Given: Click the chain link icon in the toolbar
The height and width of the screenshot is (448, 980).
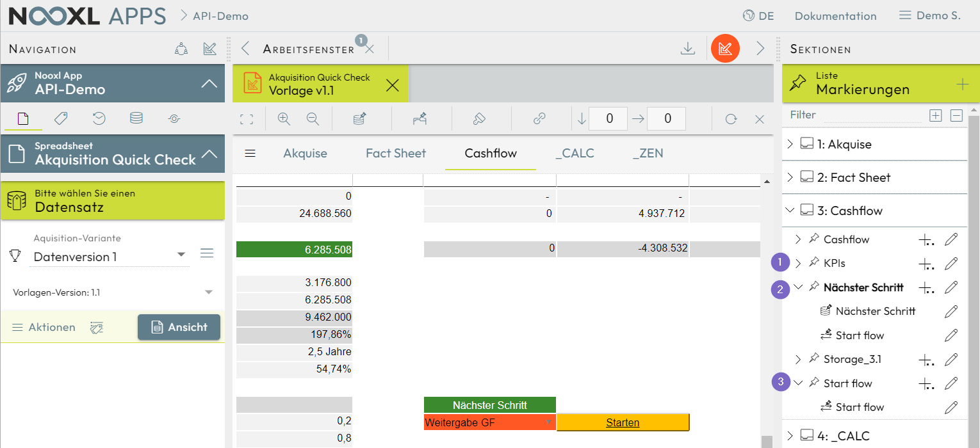Looking at the screenshot, I should coord(539,119).
